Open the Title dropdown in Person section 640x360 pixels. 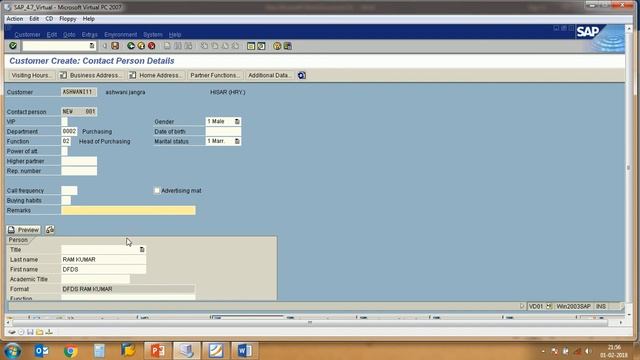point(142,249)
